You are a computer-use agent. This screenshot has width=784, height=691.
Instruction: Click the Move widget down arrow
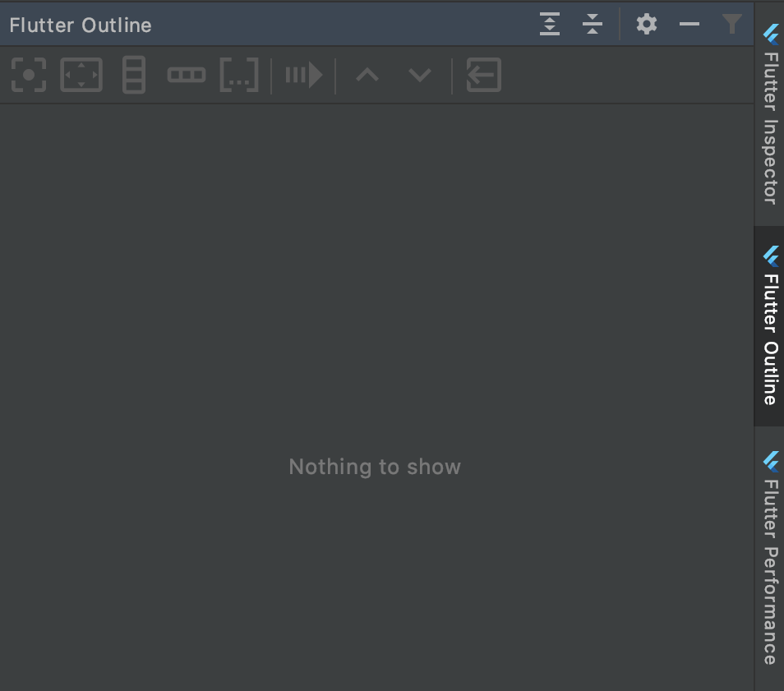(419, 75)
